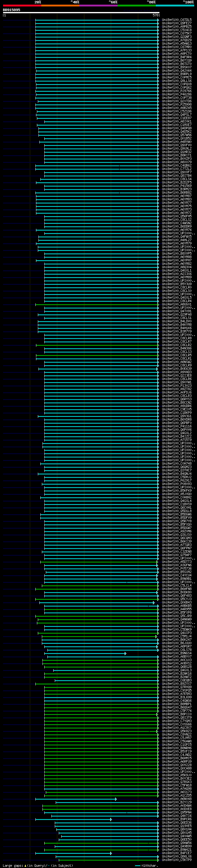The height and width of the screenshot is (868, 197).
Task: Click UniRef100_Q86LX6 label
Action: point(177,856)
